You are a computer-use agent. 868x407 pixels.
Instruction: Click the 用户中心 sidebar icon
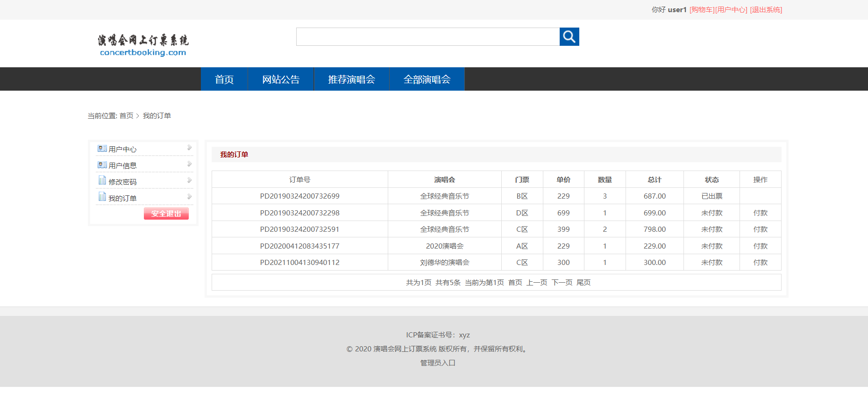(x=102, y=149)
